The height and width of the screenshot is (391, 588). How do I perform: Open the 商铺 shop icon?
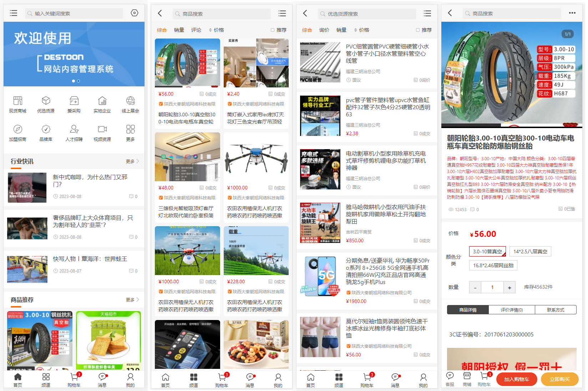[467, 379]
